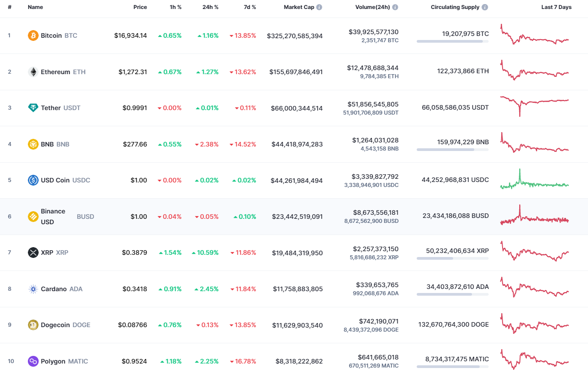Sort by the # rank column header

coord(9,7)
